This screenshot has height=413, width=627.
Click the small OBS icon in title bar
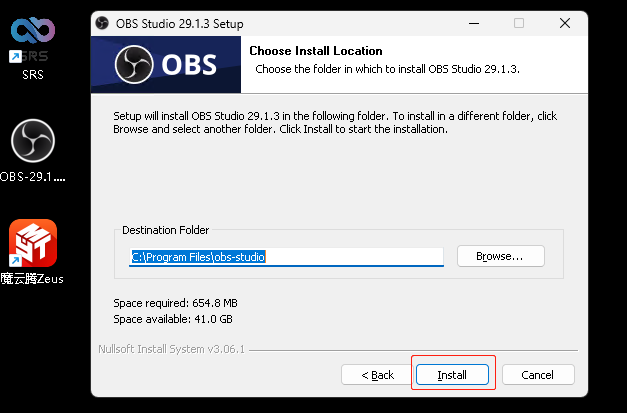point(102,22)
